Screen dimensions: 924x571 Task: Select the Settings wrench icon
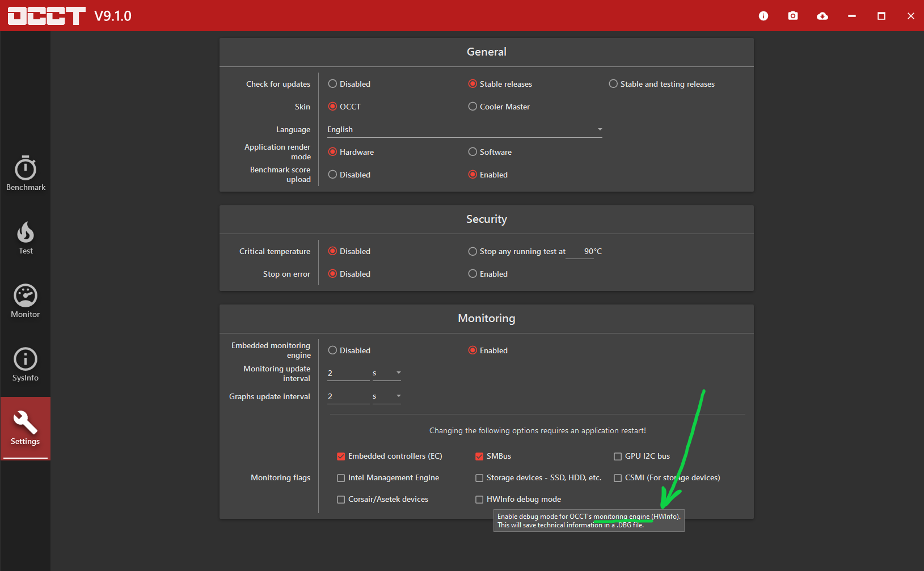pos(26,422)
